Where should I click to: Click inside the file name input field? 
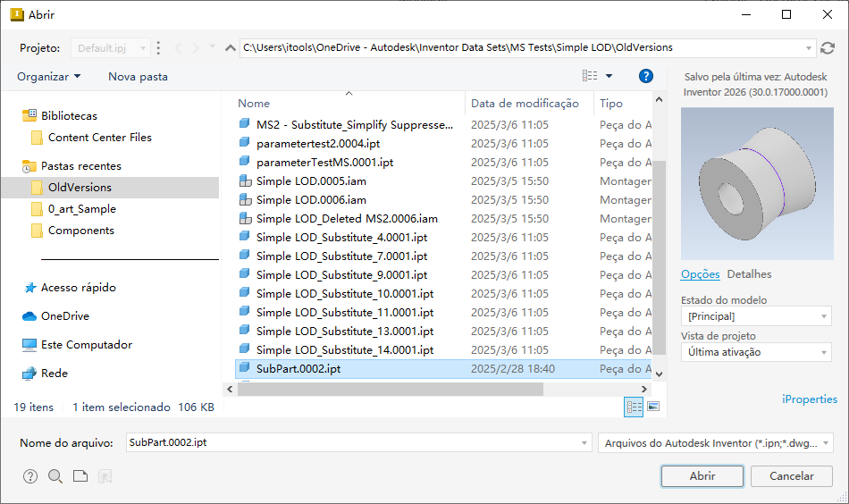point(352,443)
